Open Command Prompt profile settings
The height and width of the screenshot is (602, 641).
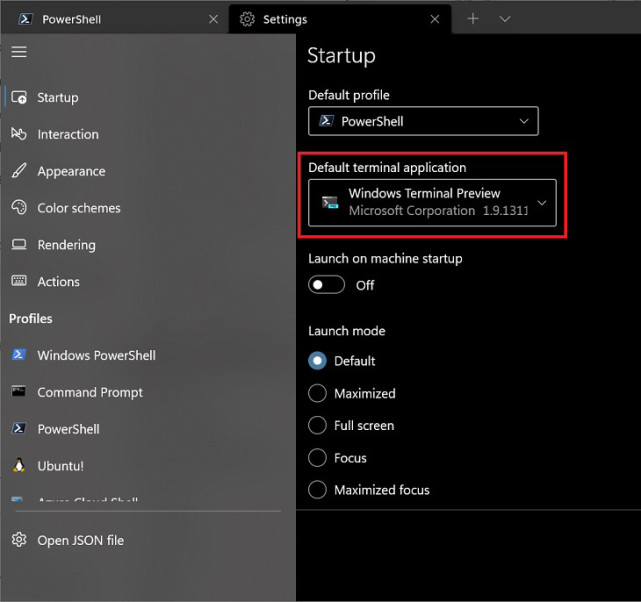pyautogui.click(x=90, y=392)
